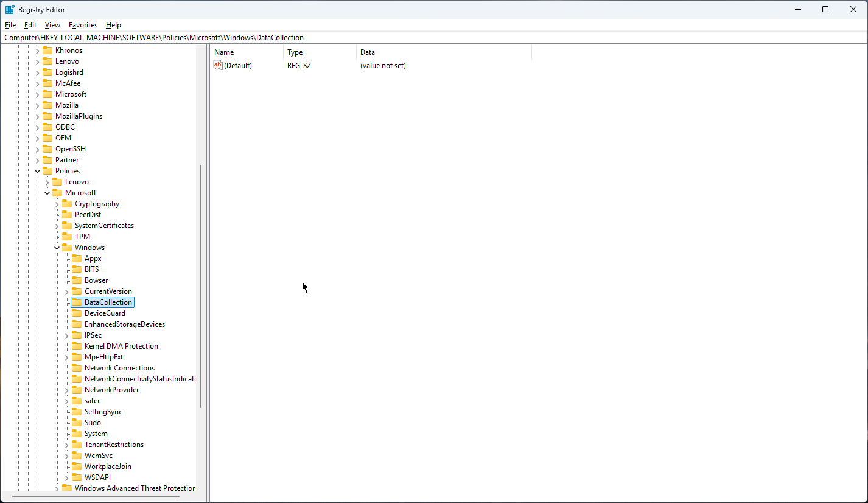
Task: Collapse the Microsoft node under Policies
Action: tap(47, 193)
